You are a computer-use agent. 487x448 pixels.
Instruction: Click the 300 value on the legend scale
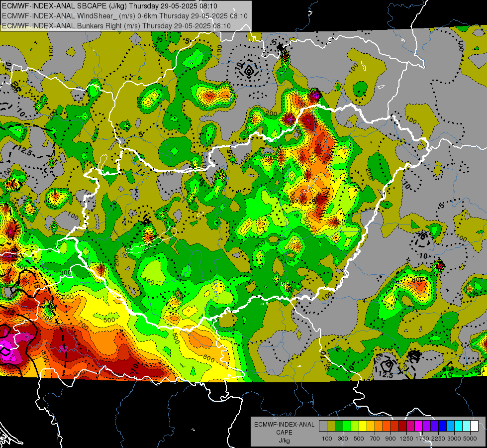pos(343,439)
